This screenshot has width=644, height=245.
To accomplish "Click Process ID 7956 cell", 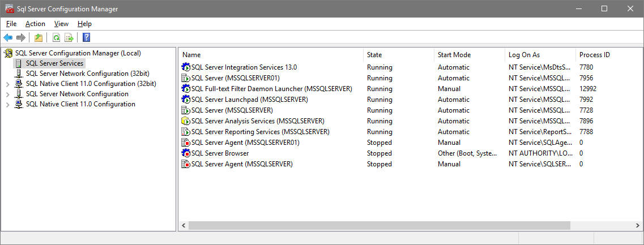I will [586, 78].
